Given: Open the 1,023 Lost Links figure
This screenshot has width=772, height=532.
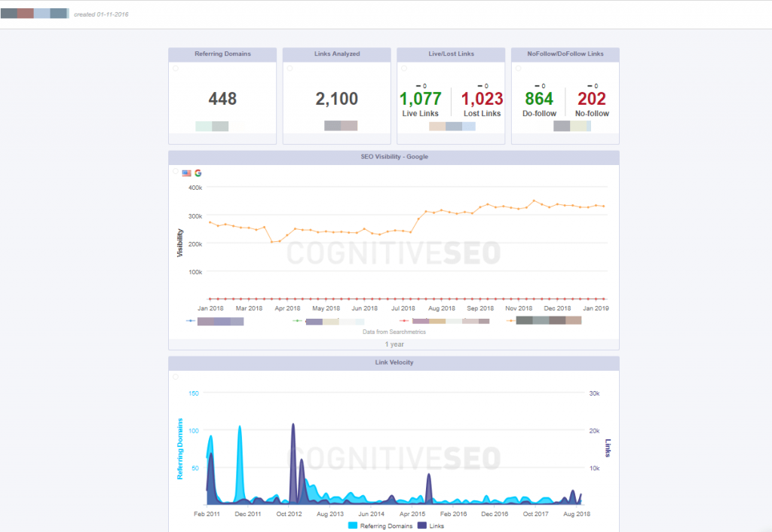Looking at the screenshot, I should [x=482, y=99].
